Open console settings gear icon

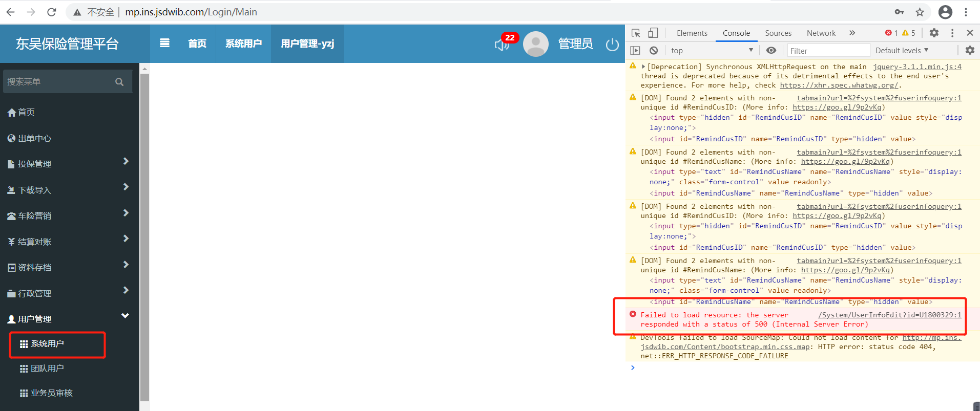pos(970,51)
